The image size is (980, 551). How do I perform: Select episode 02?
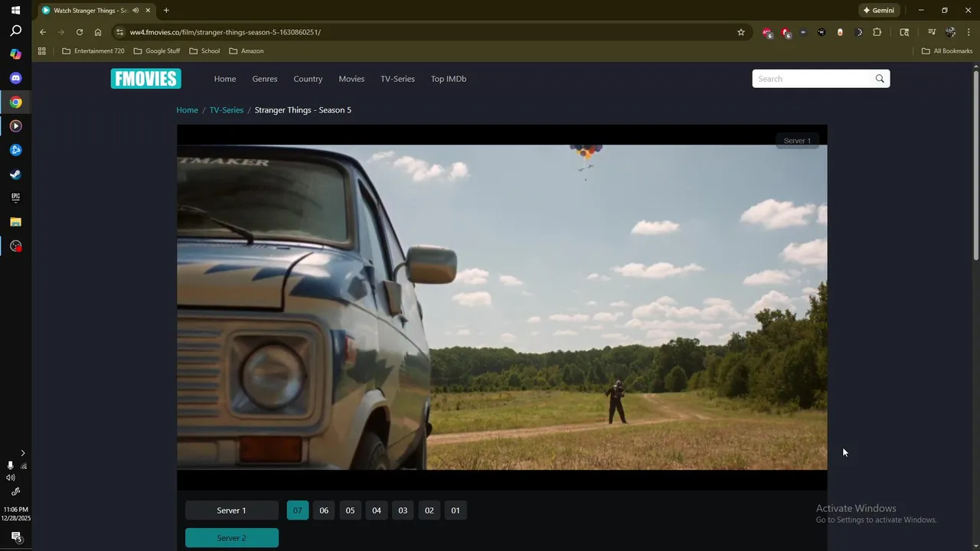click(429, 510)
